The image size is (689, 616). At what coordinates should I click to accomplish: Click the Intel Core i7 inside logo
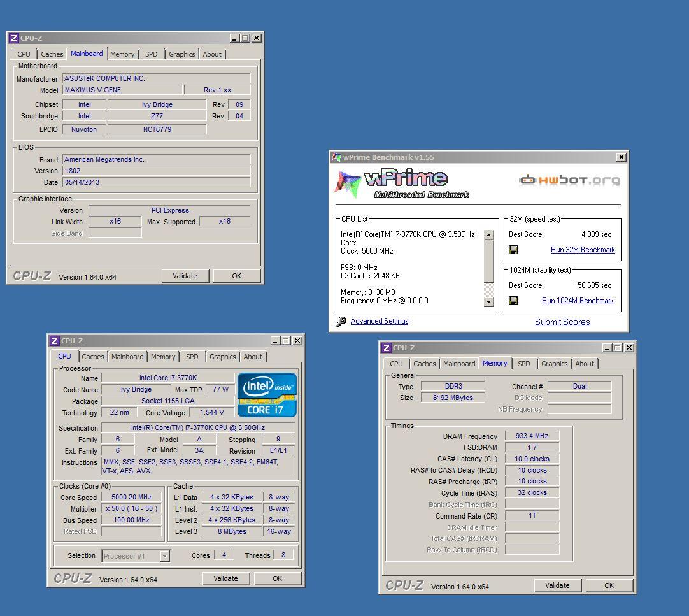[267, 395]
